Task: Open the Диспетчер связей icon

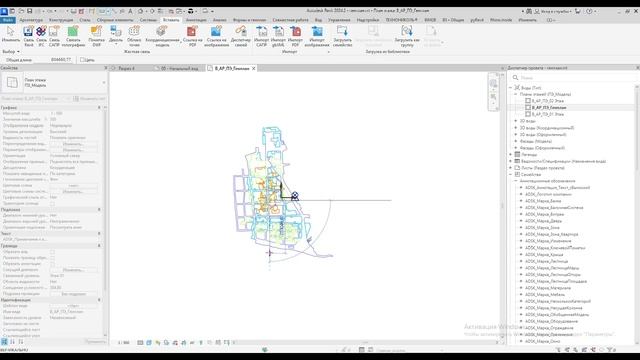Action: (240, 32)
